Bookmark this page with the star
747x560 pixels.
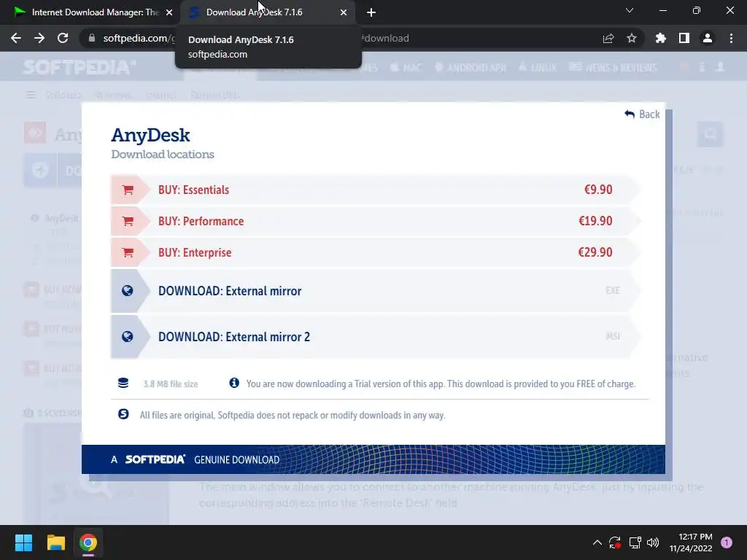pyautogui.click(x=632, y=38)
